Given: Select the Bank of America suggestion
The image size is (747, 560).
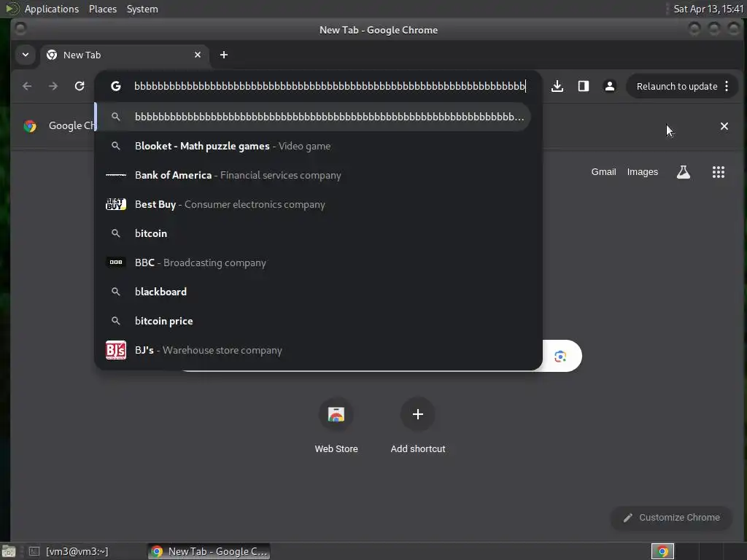Looking at the screenshot, I should pyautogui.click(x=312, y=175).
